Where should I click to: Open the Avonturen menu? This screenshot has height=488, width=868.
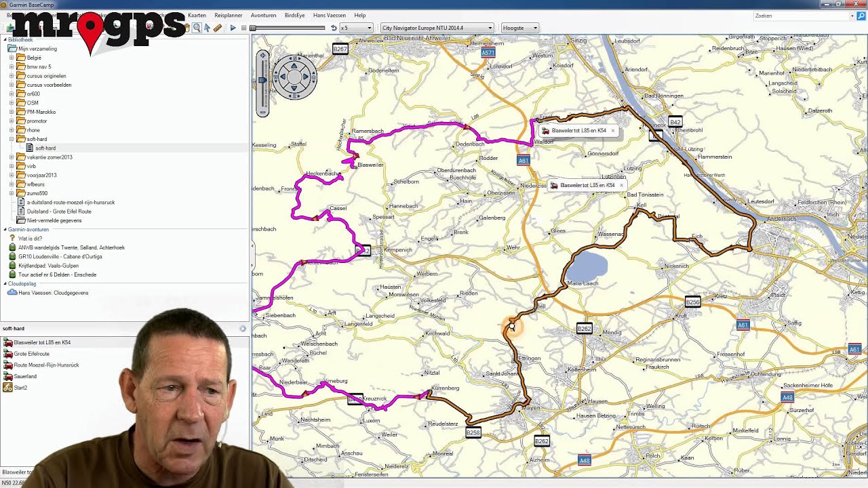click(x=263, y=15)
